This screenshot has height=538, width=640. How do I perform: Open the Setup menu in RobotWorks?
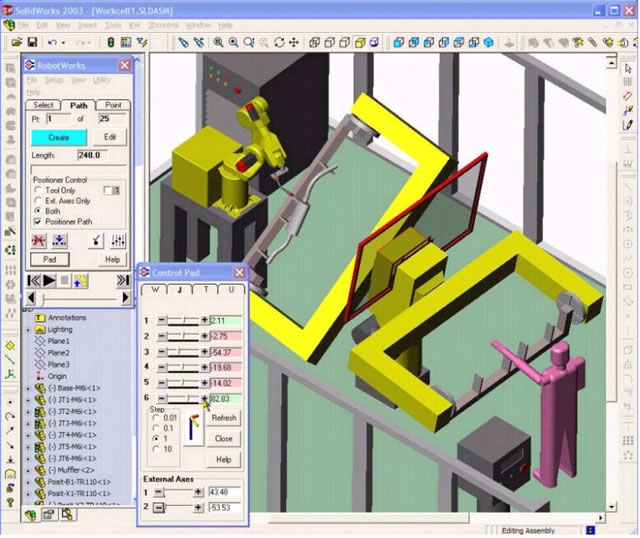[x=54, y=80]
